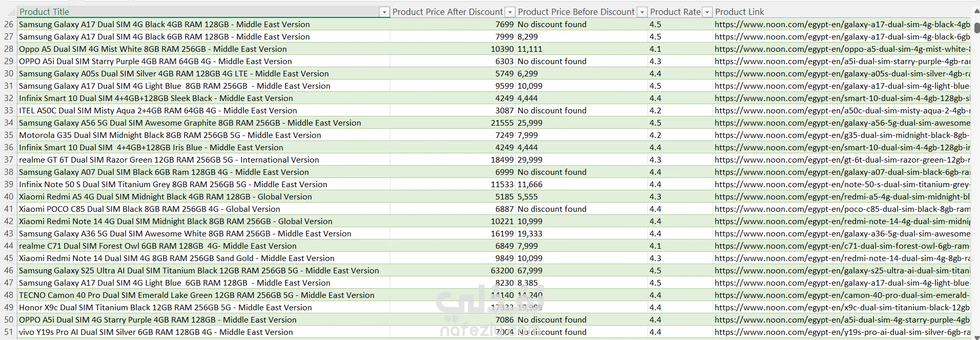Select row header 46
The image size is (980, 340).
tap(9, 270)
